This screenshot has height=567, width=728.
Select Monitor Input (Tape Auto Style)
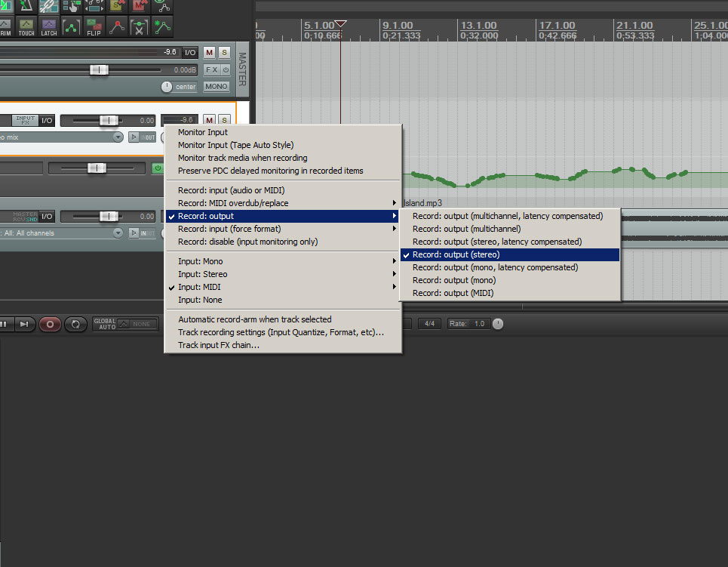coord(283,145)
